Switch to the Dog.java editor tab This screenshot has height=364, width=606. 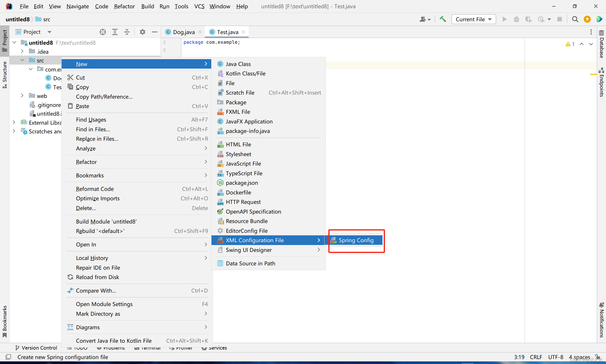[x=184, y=32]
